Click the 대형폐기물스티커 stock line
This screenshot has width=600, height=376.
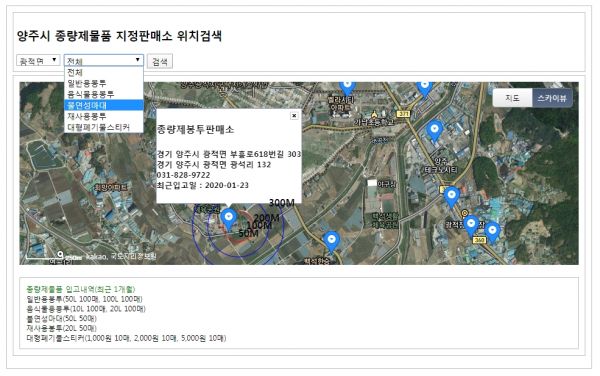click(126, 338)
